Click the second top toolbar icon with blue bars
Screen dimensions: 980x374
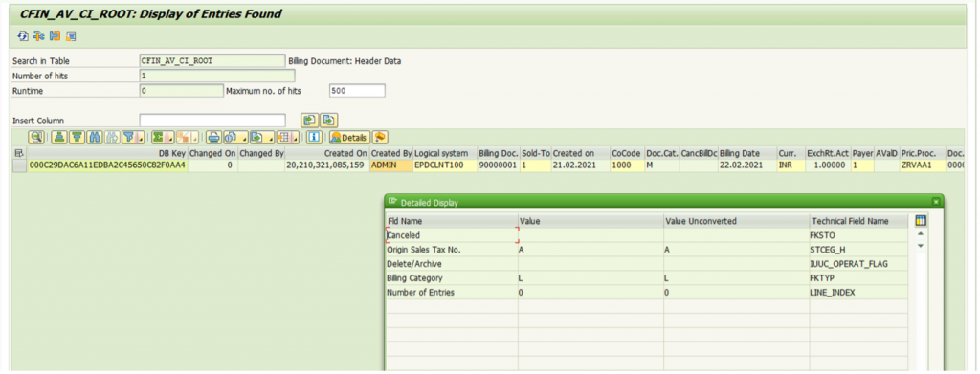tap(38, 36)
